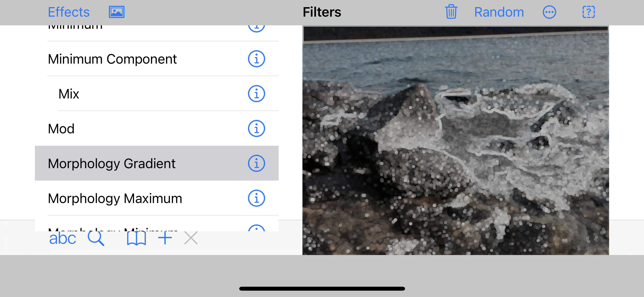Image resolution: width=644 pixels, height=297 pixels.
Task: Open the more options ellipsis menu
Action: [x=549, y=12]
